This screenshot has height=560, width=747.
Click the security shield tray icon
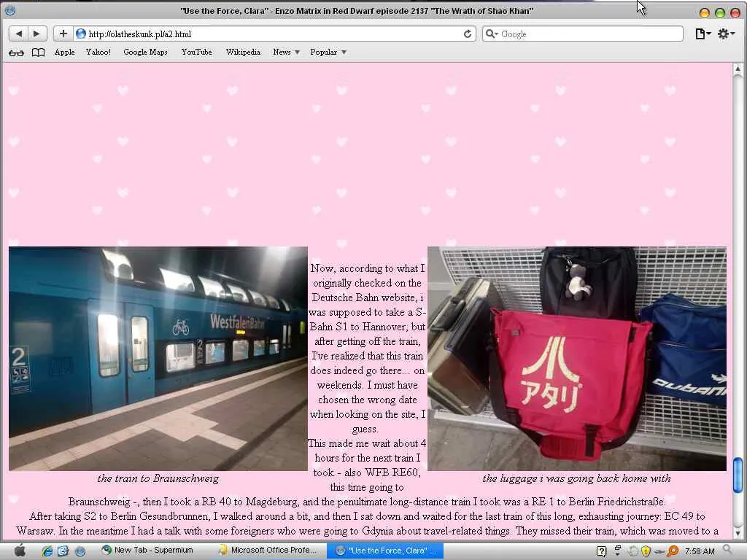point(646,551)
